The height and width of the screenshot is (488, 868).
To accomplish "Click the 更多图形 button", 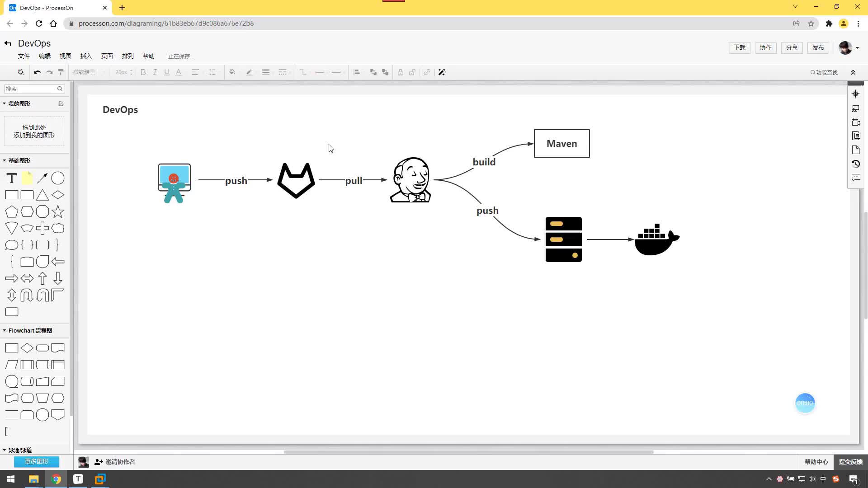I will (x=37, y=461).
